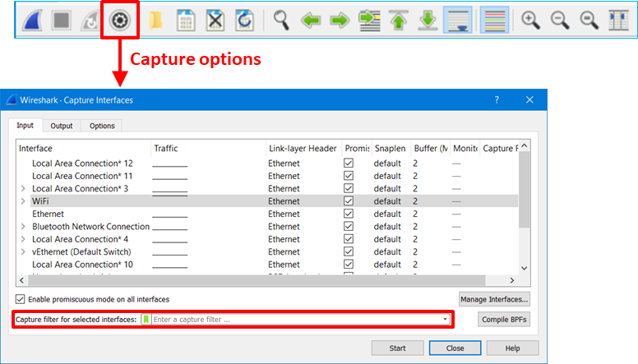The height and width of the screenshot is (364, 638).
Task: Select Local Area Connection* 10 interface
Action: (x=267, y=264)
